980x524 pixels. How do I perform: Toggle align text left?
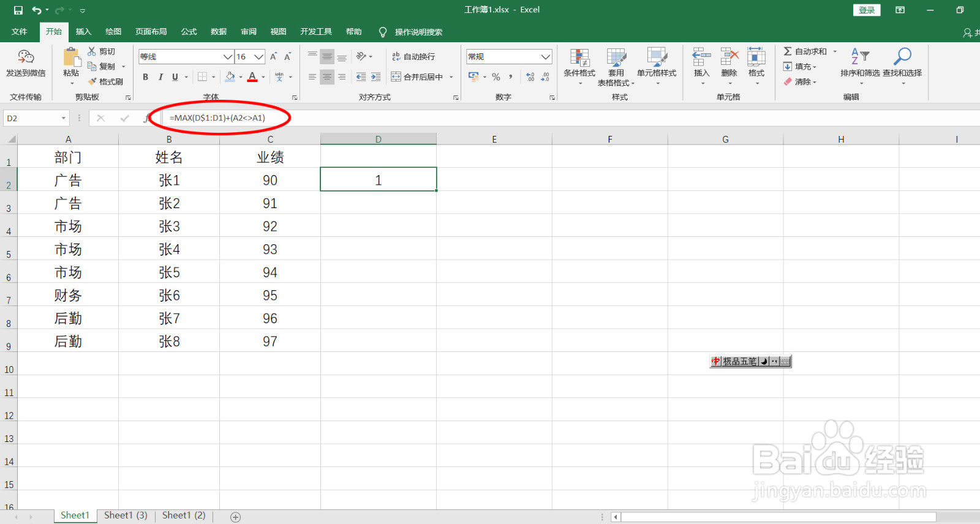[x=312, y=77]
